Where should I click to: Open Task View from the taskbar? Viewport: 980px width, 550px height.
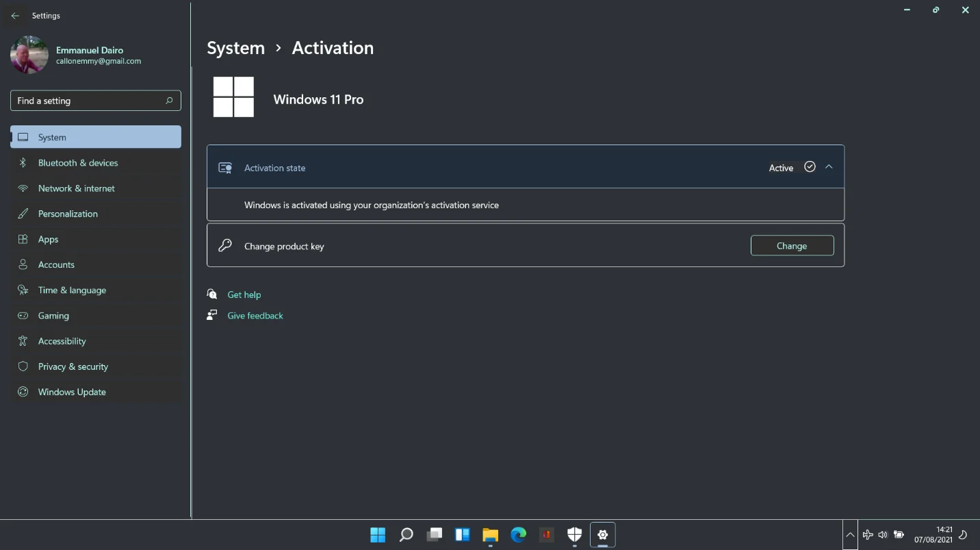(434, 535)
